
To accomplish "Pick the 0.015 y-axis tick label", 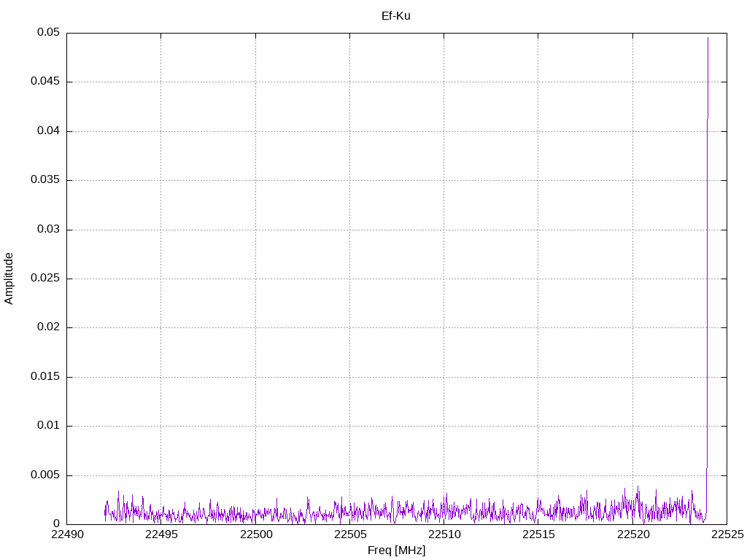I will click(x=45, y=377).
